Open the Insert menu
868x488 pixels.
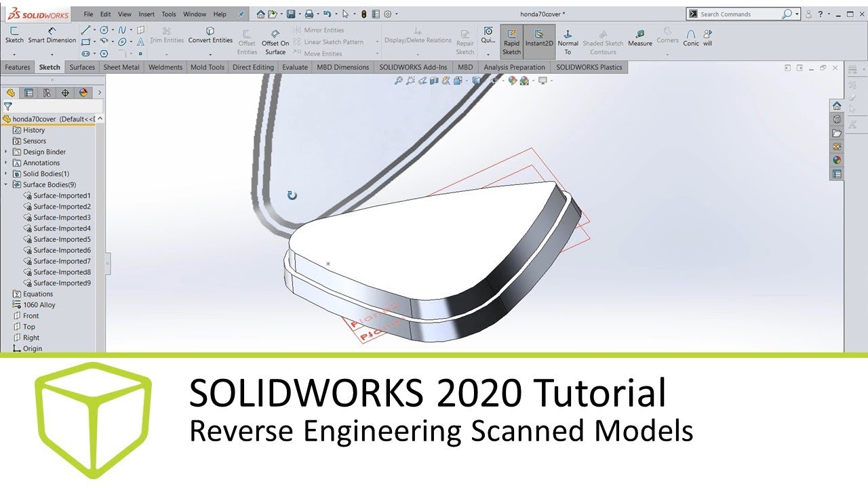coord(146,14)
